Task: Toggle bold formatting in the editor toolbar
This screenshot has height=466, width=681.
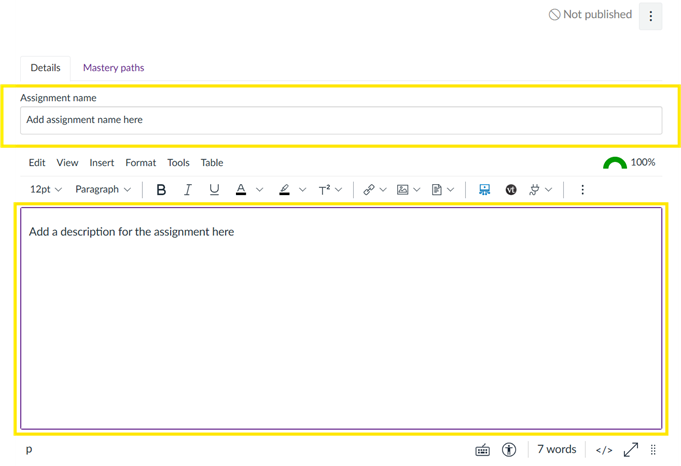Action: click(161, 189)
